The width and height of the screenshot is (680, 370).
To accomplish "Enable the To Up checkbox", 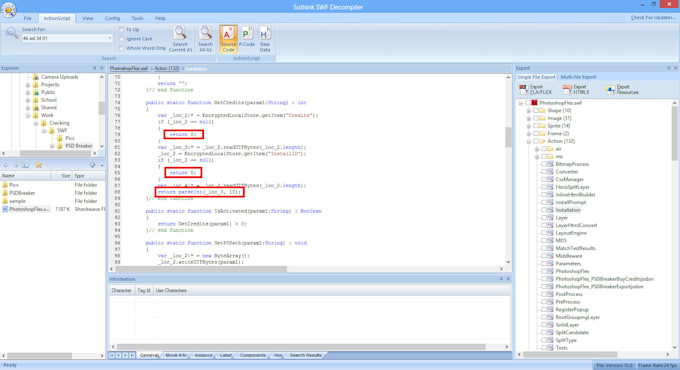I will point(121,29).
